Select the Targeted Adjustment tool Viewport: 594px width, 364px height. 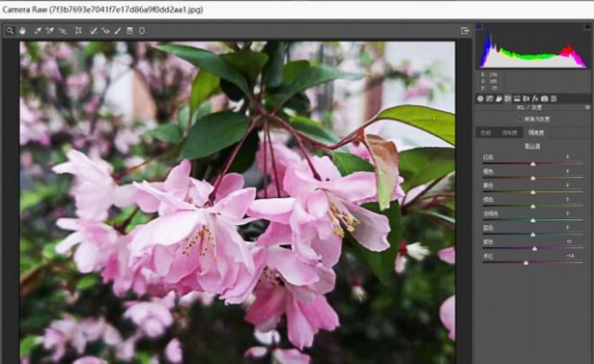click(x=63, y=31)
